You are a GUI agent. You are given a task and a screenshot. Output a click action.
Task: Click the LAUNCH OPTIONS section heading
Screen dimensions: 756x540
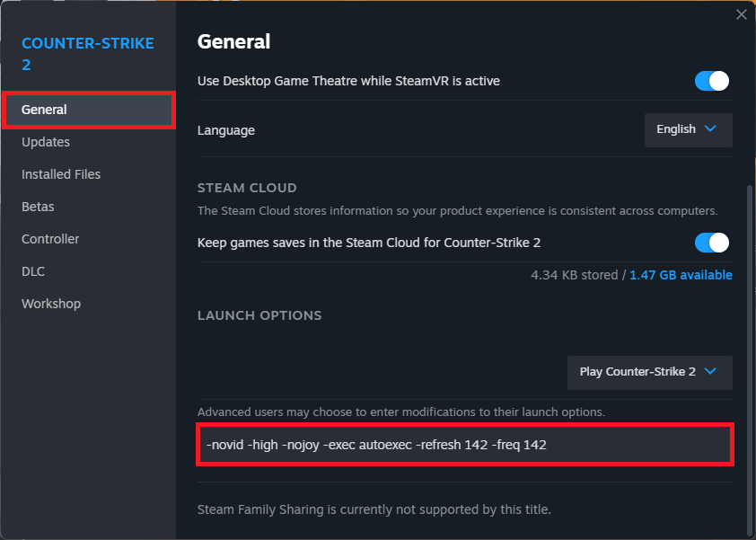(x=259, y=316)
